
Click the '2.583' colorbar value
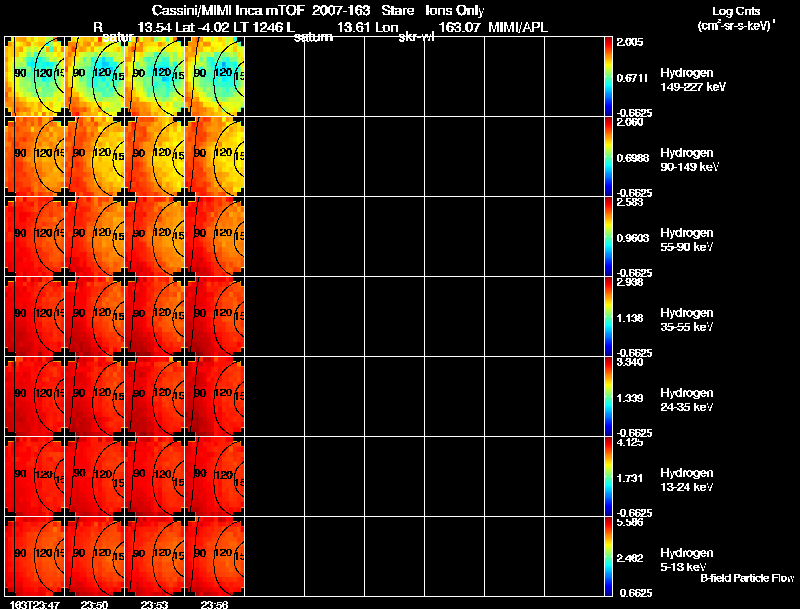click(630, 202)
